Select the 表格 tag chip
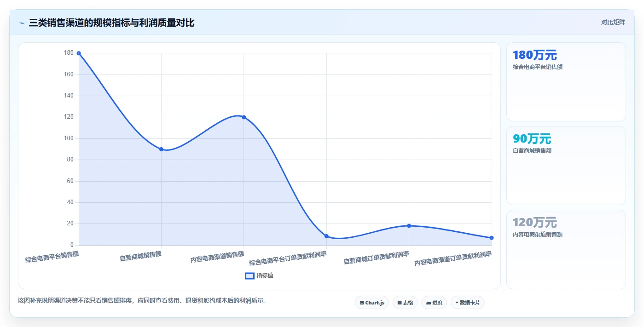 click(x=405, y=303)
